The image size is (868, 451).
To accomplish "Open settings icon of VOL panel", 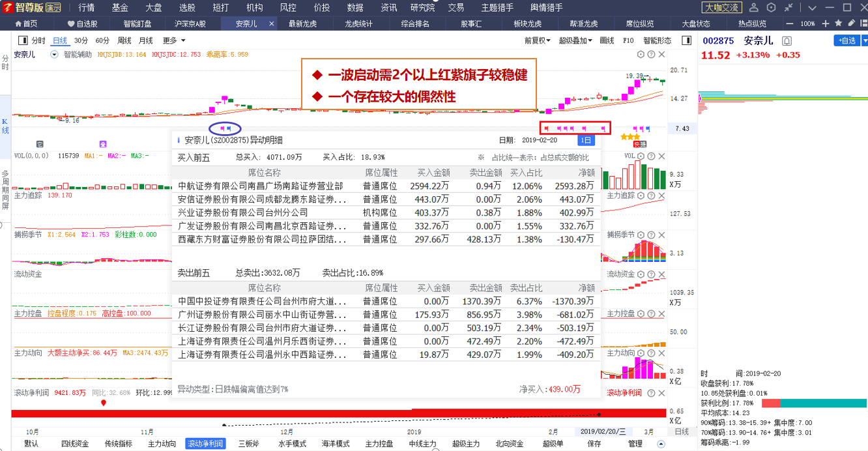I will [x=641, y=156].
